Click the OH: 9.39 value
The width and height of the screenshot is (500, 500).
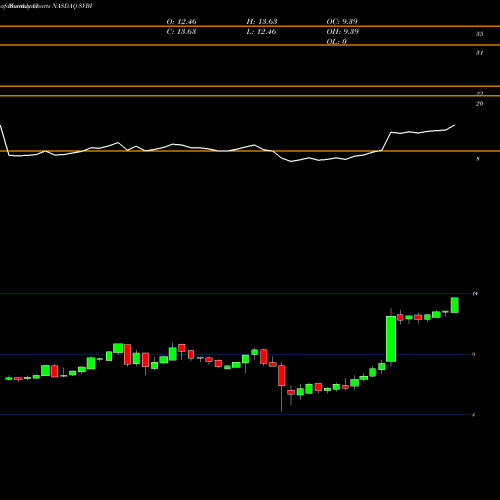pos(343,32)
